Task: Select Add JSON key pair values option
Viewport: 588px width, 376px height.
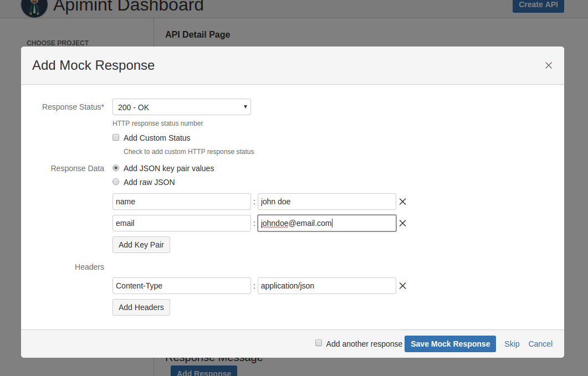Action: 116,168
